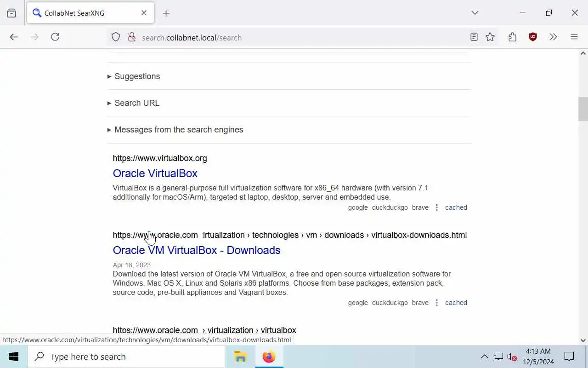
Task: Click the taskbar search box
Action: (126, 356)
